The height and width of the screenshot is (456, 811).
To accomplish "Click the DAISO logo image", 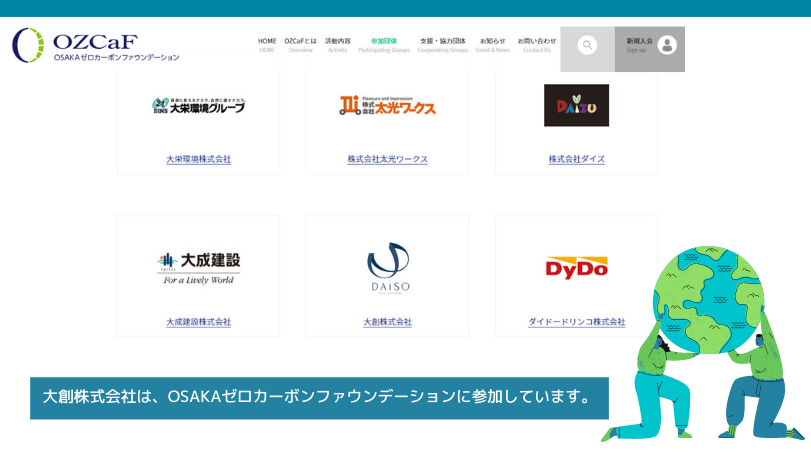I will [388, 268].
